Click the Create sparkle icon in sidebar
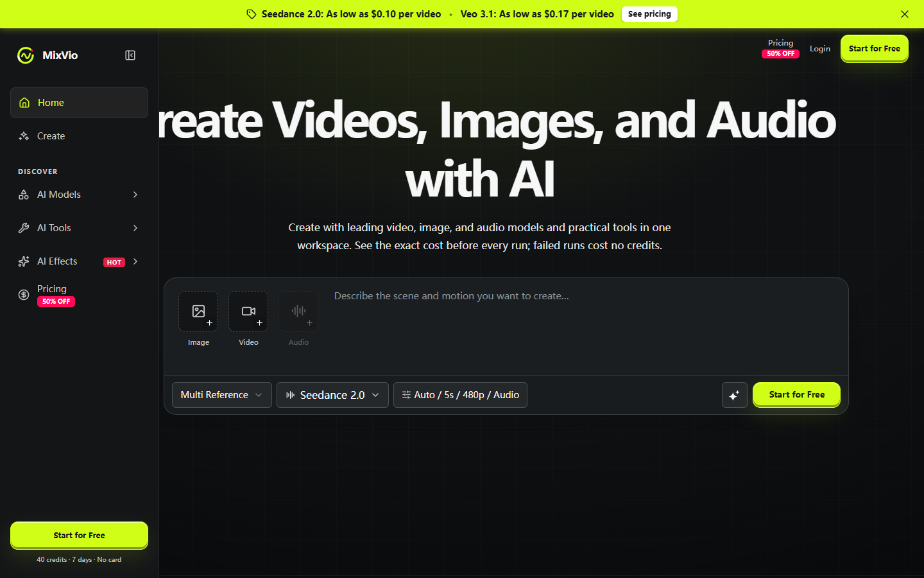This screenshot has height=578, width=924. 24,136
